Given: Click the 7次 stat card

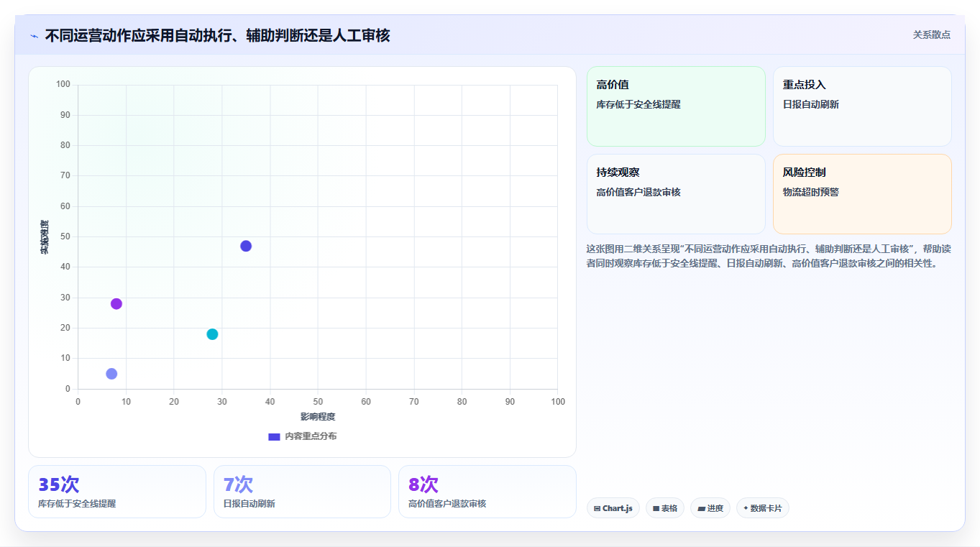Looking at the screenshot, I should point(302,492).
